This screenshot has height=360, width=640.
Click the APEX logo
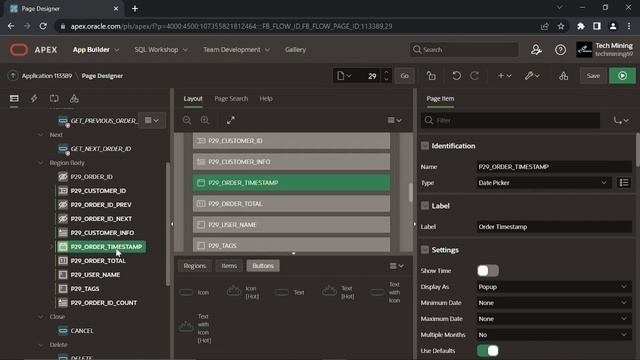tap(33, 50)
